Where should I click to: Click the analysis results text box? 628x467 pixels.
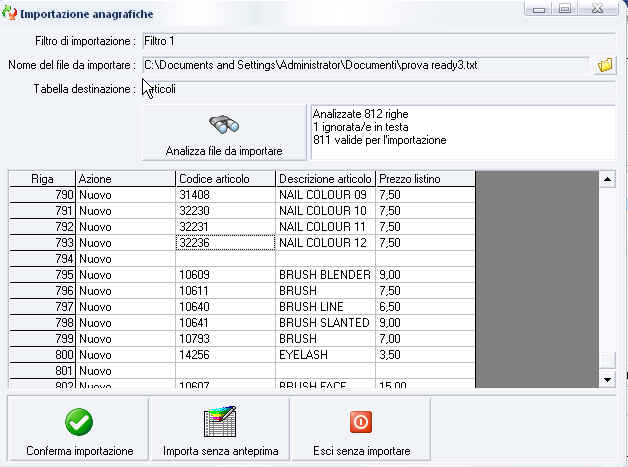[x=463, y=132]
